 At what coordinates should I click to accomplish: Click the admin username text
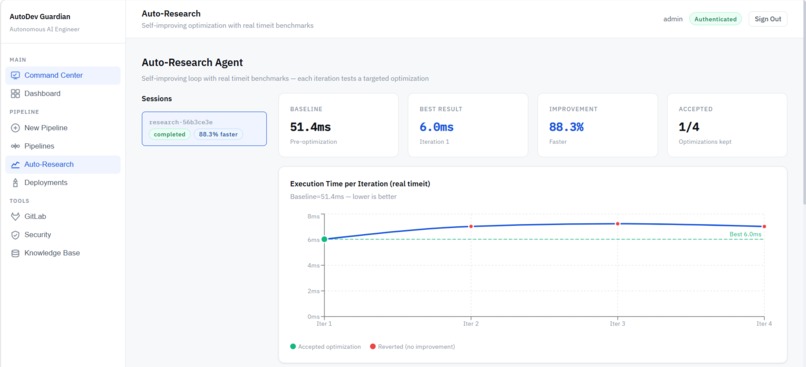pyautogui.click(x=673, y=19)
